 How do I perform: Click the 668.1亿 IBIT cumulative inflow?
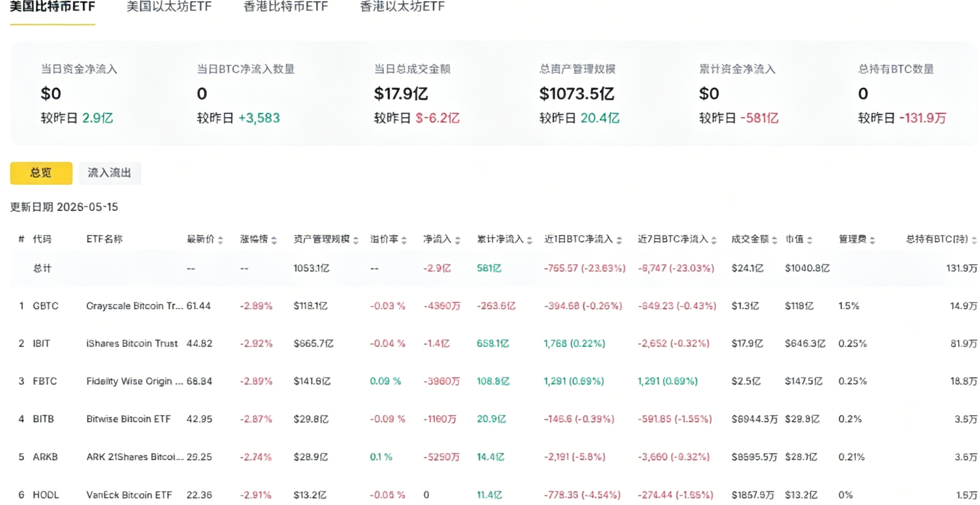coord(493,343)
